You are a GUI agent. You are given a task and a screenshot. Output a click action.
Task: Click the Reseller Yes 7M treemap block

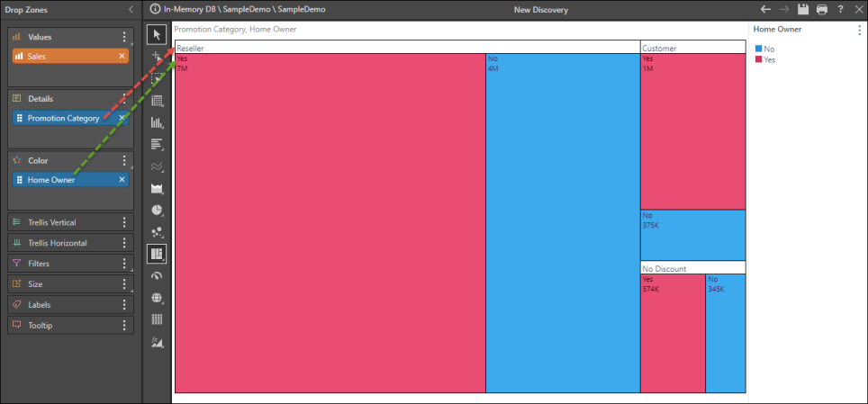point(330,225)
